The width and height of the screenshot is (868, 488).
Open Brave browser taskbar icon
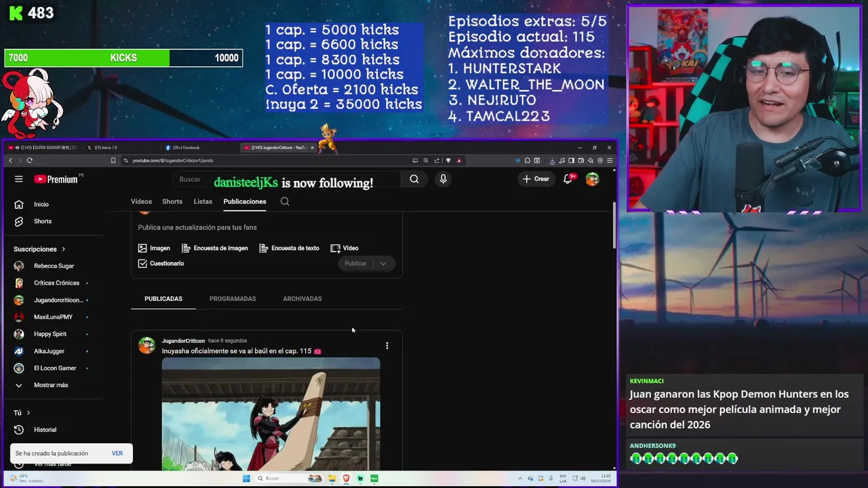coord(347,479)
